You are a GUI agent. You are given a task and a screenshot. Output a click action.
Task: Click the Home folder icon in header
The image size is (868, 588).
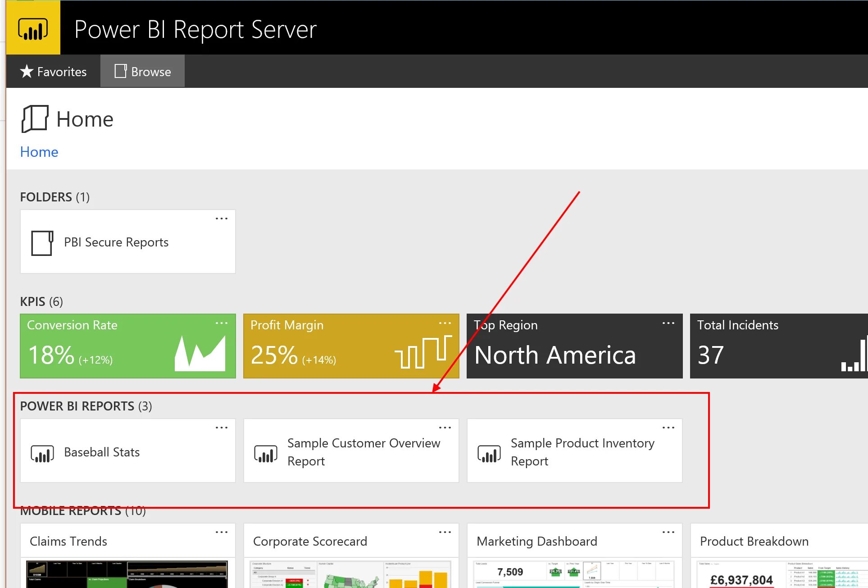pos(35,119)
